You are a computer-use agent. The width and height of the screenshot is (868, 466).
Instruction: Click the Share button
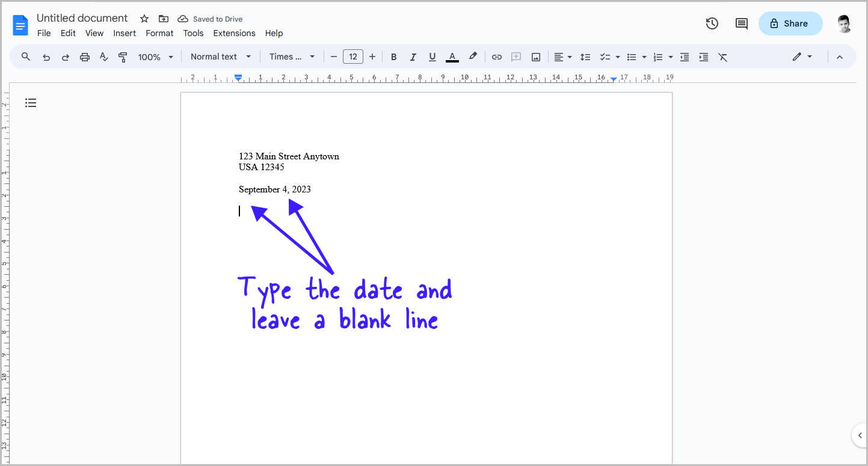(790, 23)
